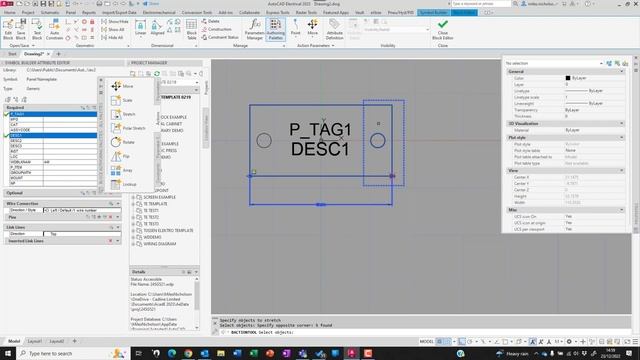This screenshot has width=640, height=360.
Task: Click the Construction button in Manage panel
Action: tap(216, 29)
